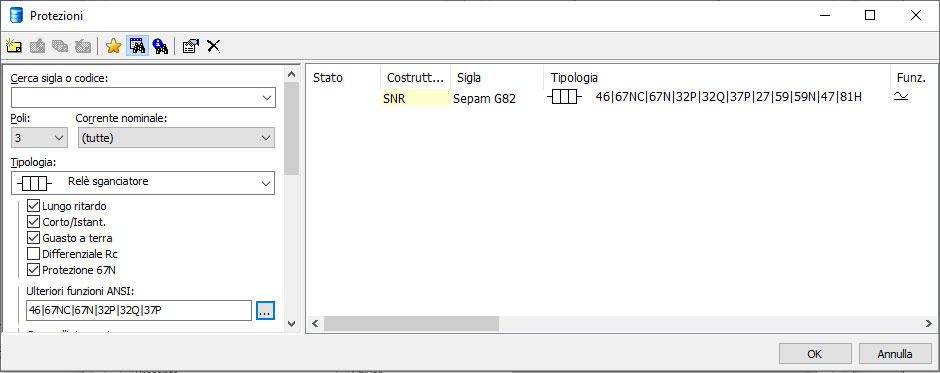This screenshot has width=940, height=373.
Task: Select SNR manufacturer cell
Action: pyautogui.click(x=415, y=98)
